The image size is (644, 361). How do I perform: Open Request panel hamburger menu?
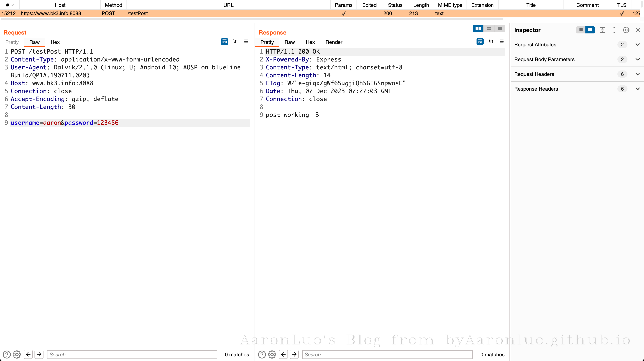(246, 42)
